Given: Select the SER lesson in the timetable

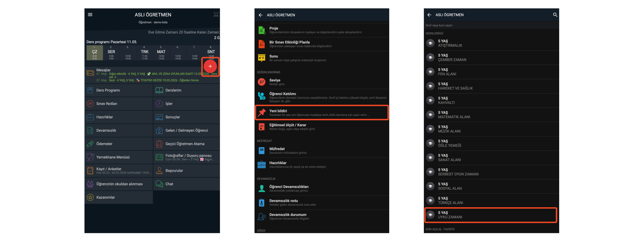Looking at the screenshot, I should click(x=111, y=53).
